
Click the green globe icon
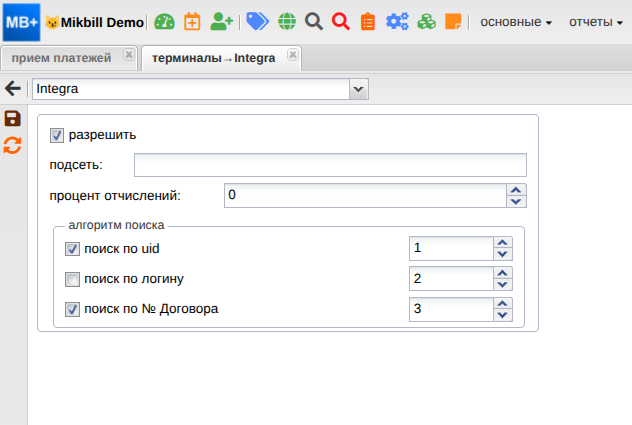click(287, 21)
